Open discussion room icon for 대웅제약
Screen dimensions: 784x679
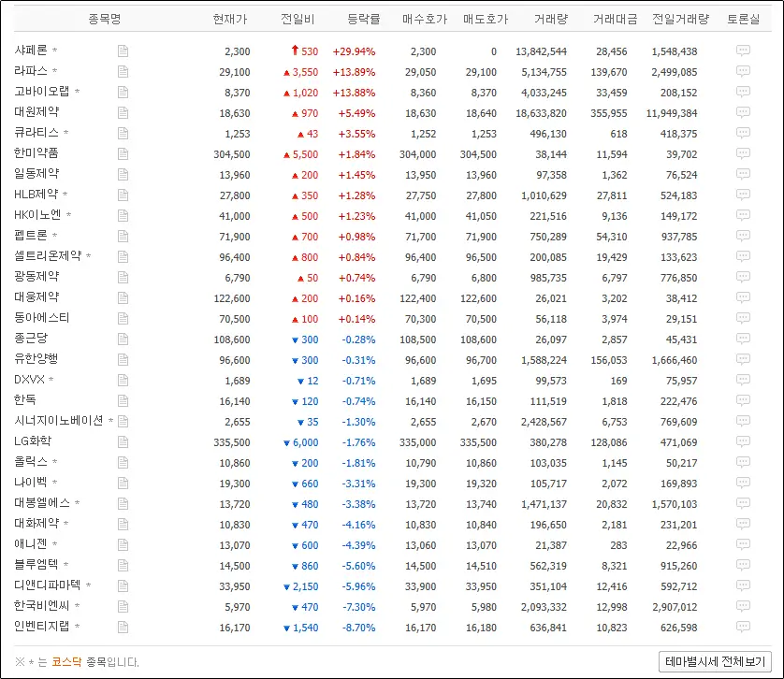tap(743, 297)
